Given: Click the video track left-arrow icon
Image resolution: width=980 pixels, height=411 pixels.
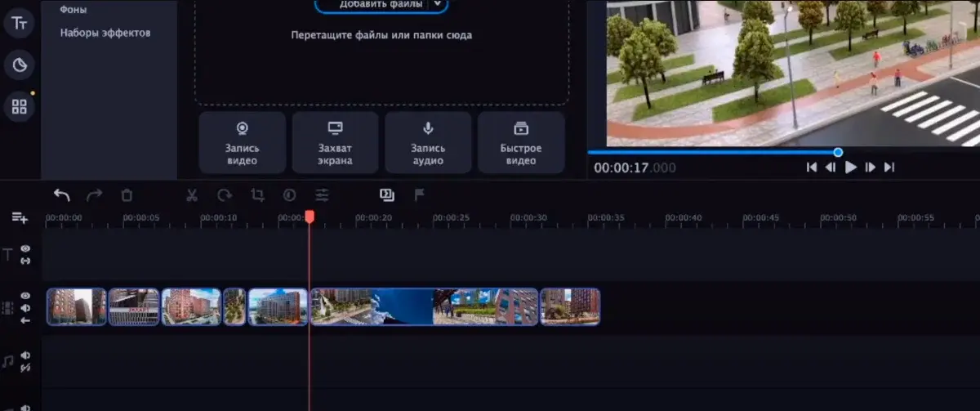Looking at the screenshot, I should pyautogui.click(x=25, y=320).
